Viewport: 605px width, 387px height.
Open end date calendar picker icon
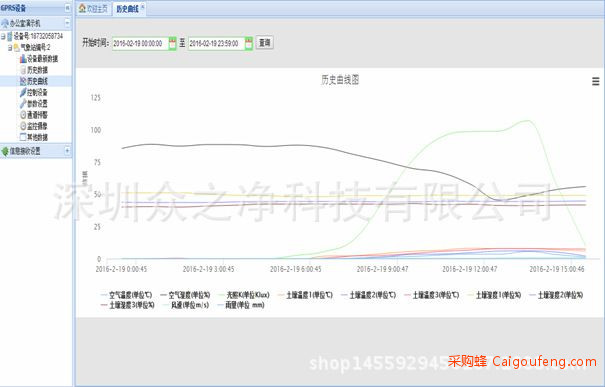(249, 43)
